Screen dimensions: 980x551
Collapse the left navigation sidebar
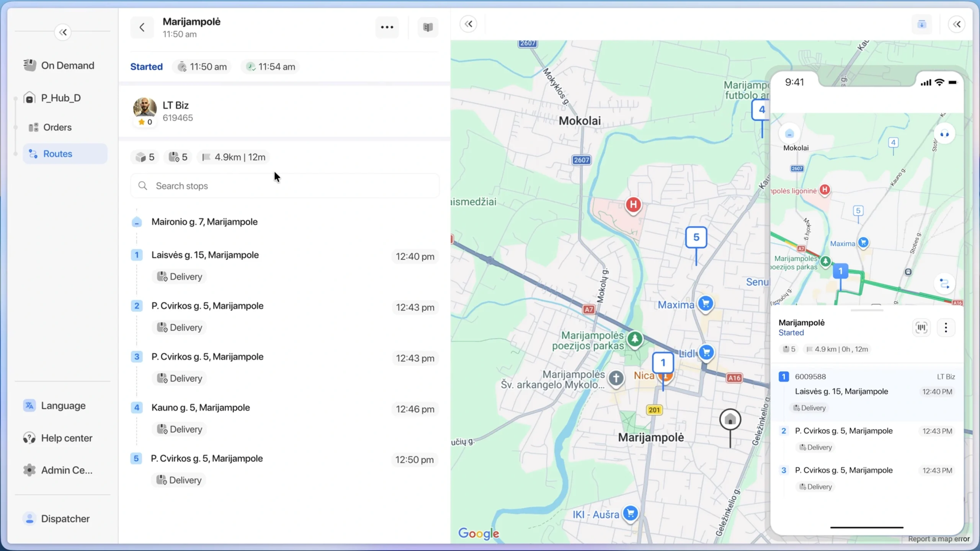(x=62, y=32)
